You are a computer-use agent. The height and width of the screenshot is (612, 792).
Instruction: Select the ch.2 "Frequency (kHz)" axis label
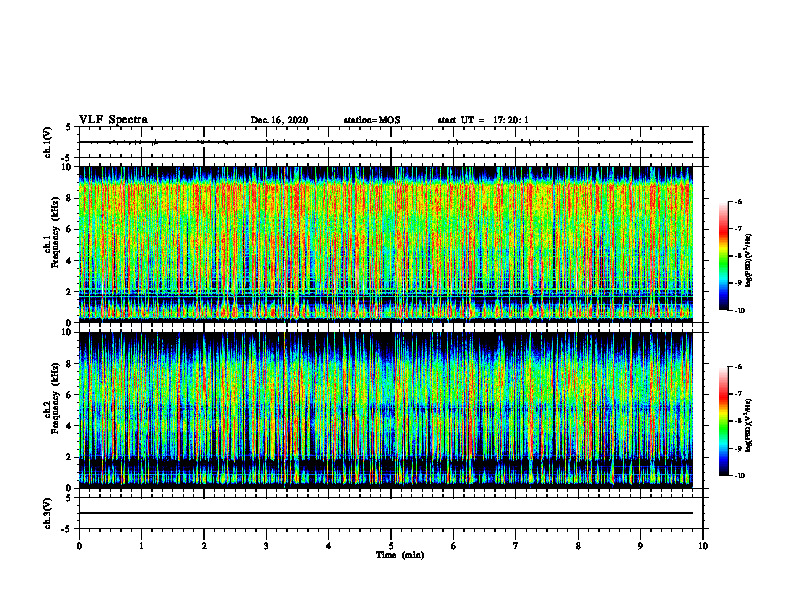pos(55,398)
